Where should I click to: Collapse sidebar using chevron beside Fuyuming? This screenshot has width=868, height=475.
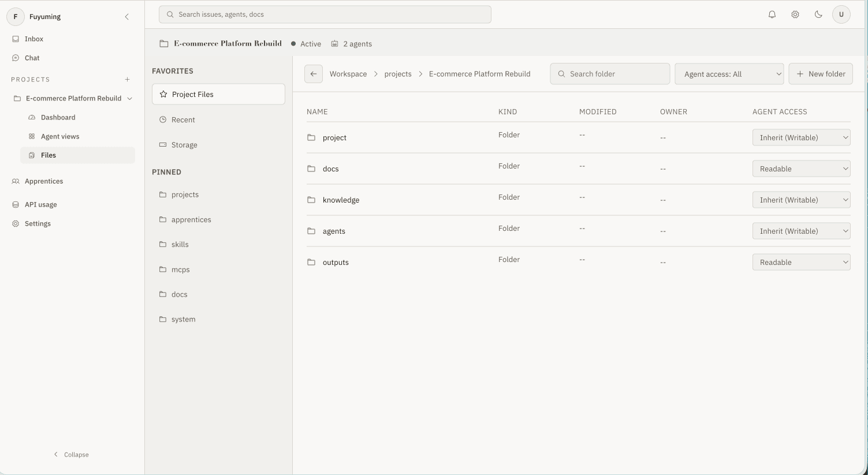(127, 17)
